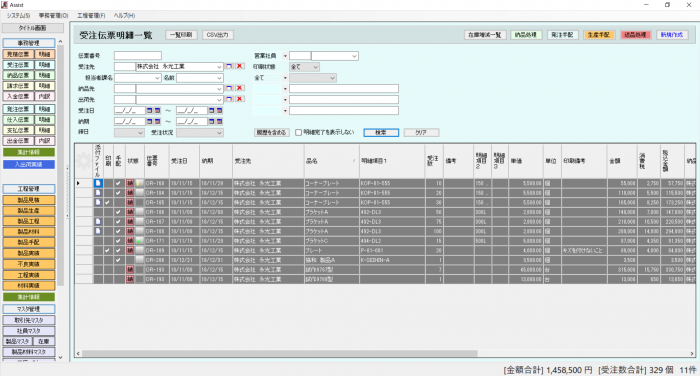The width and height of the screenshot is (700, 376).
Task: Click blue calendar icon for 納期 start date
Action: point(150,121)
